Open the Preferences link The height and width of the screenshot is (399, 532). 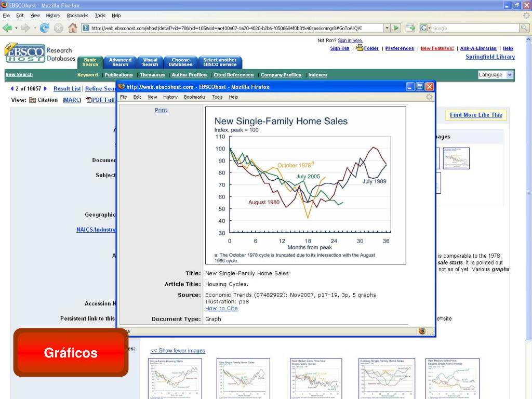(400, 48)
